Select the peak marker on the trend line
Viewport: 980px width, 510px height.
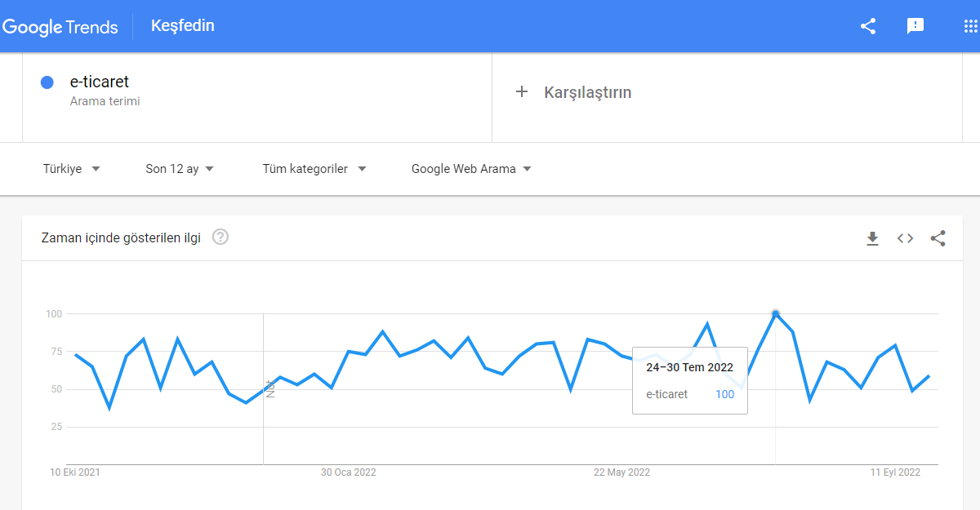(x=775, y=313)
